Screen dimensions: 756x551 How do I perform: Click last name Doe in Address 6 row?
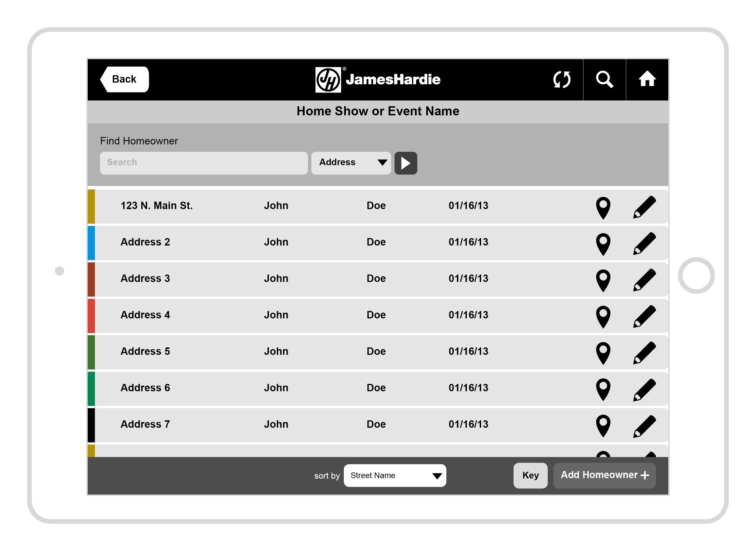[x=376, y=387]
